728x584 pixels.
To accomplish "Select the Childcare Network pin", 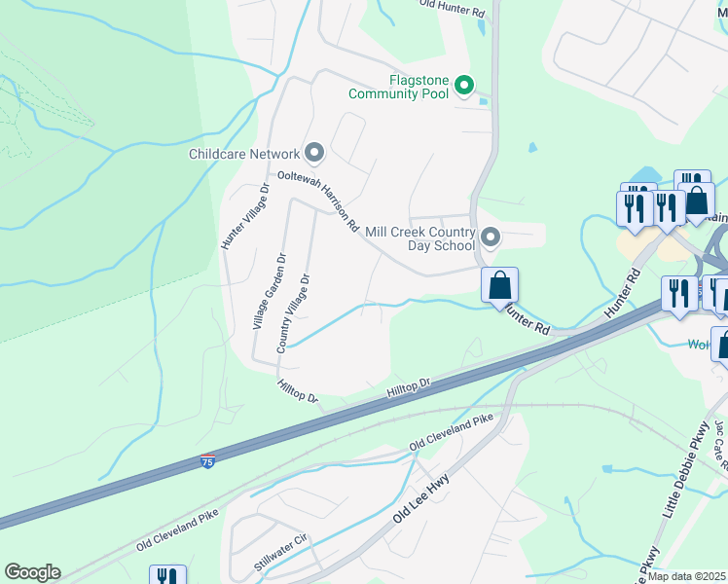I will (314, 153).
